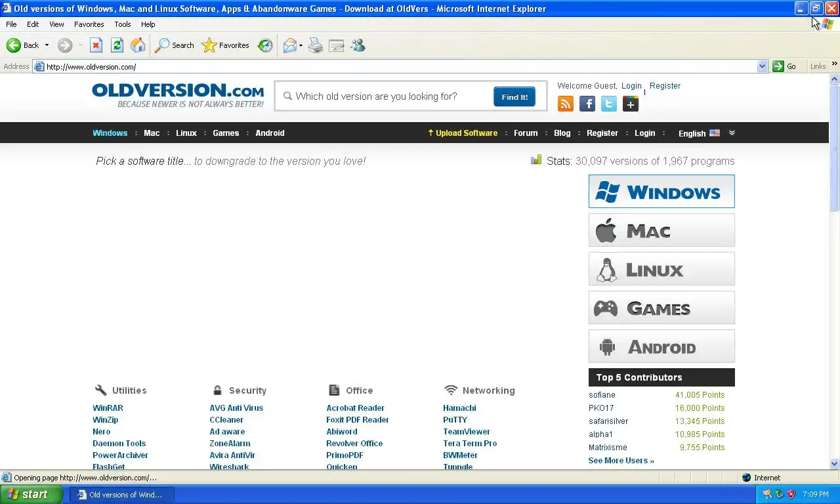Click the Mail envelope toolbar icon
Image resolution: width=840 pixels, height=504 pixels.
tap(289, 45)
